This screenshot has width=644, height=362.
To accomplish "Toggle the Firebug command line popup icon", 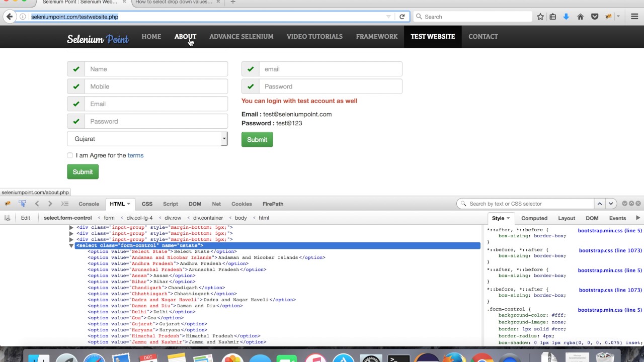I will coord(65,204).
